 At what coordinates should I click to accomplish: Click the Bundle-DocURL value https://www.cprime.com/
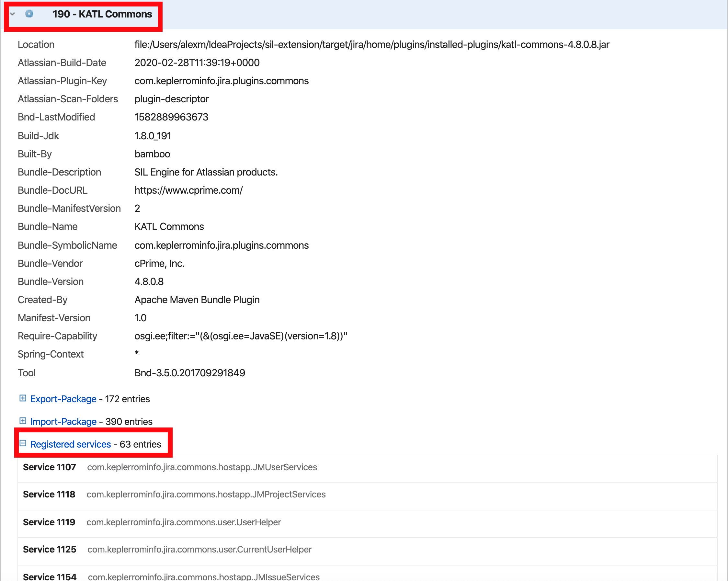click(x=188, y=191)
